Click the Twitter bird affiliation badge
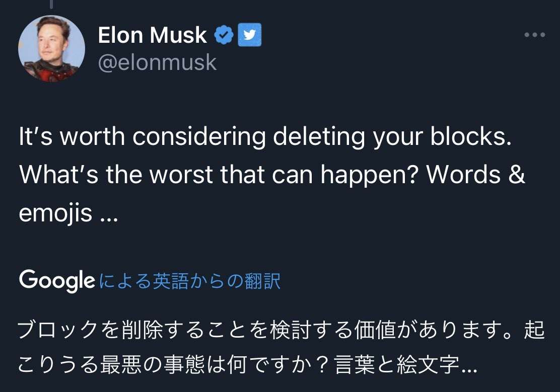The image size is (560, 392). (249, 35)
